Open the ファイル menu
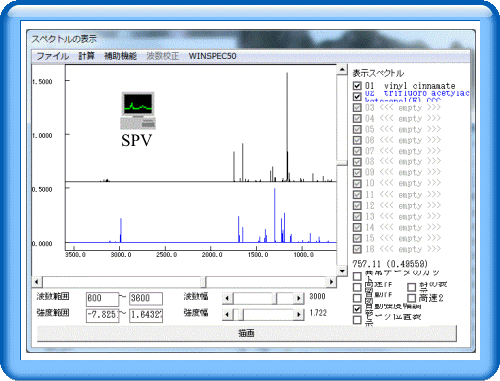 pyautogui.click(x=52, y=56)
